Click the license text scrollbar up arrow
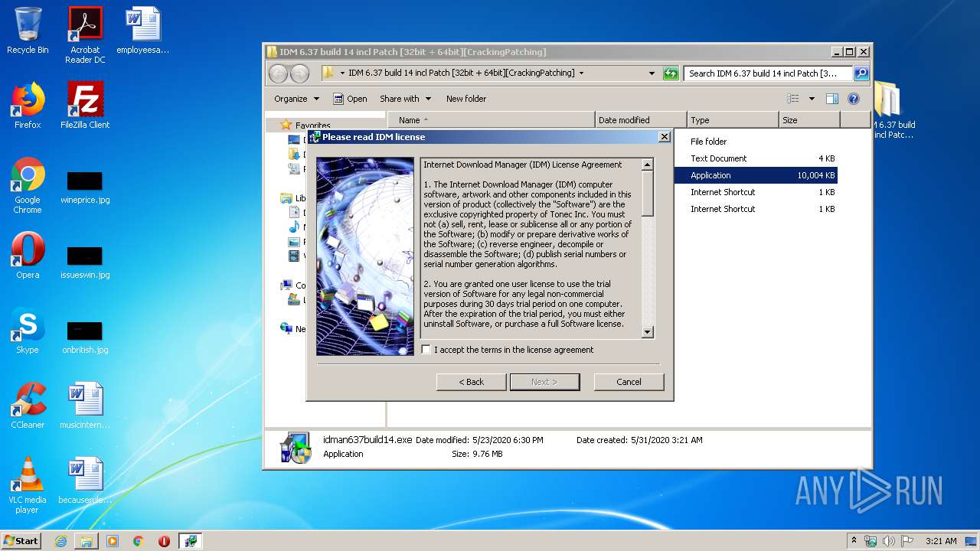The width and height of the screenshot is (980, 551). click(647, 165)
